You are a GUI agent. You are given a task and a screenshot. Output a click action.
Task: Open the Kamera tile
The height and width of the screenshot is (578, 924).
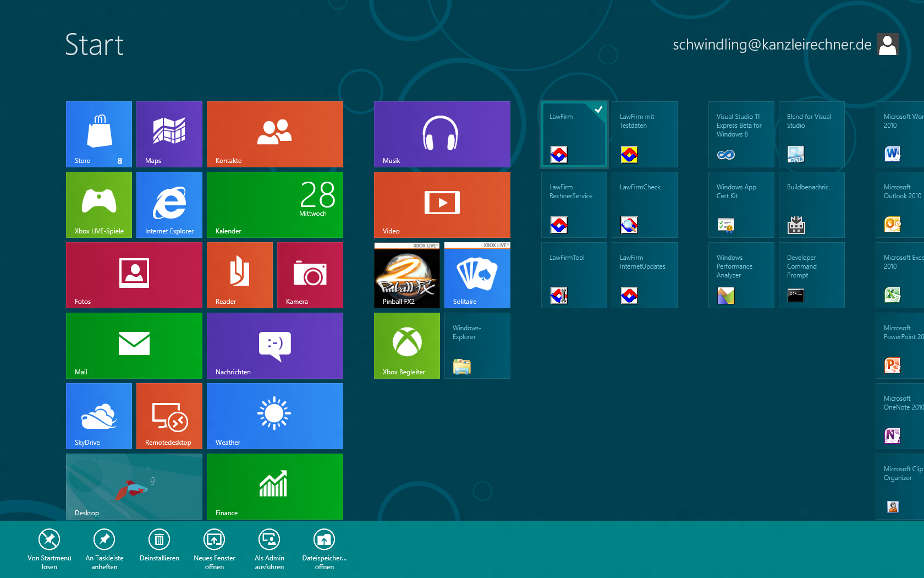click(x=310, y=275)
